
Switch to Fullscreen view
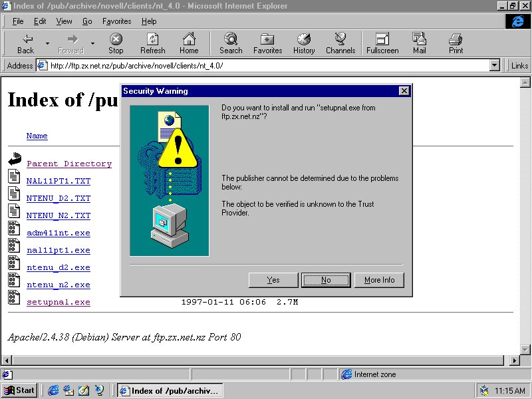382,44
